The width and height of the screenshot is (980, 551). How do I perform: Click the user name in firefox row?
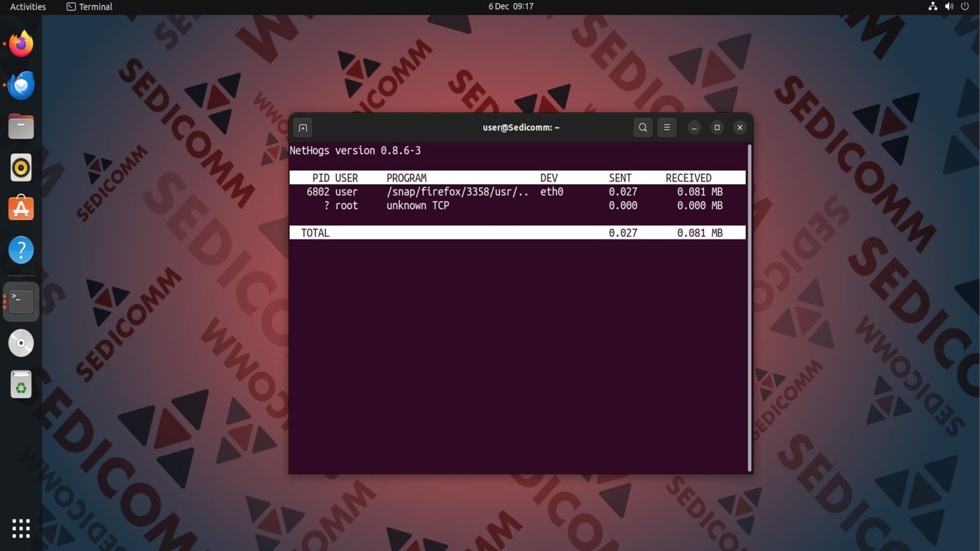pos(347,192)
